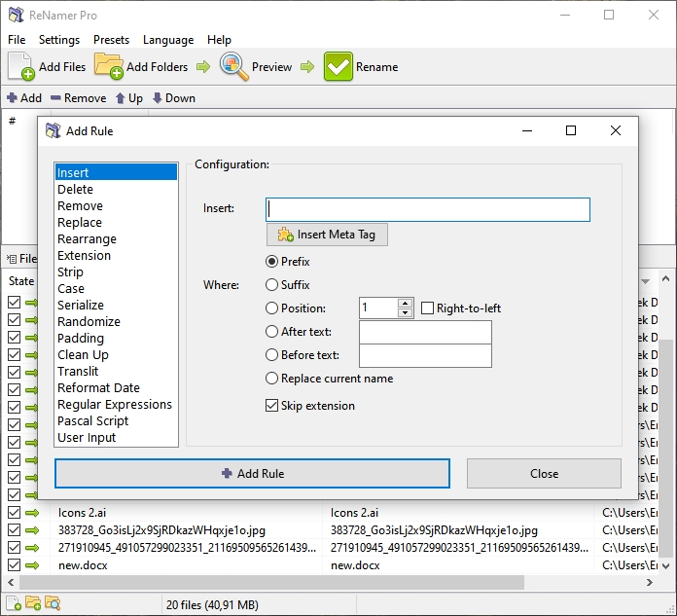Screen dimensions: 677x616
Task: Uncheck the new.docx file checkbox
Action: click(x=14, y=564)
